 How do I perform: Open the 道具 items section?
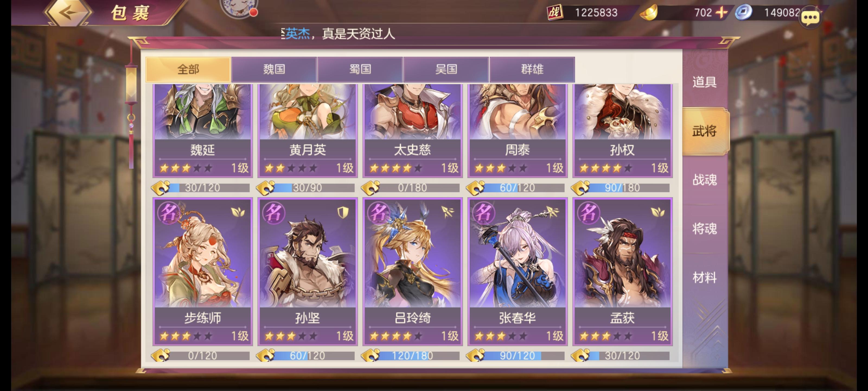pyautogui.click(x=704, y=82)
